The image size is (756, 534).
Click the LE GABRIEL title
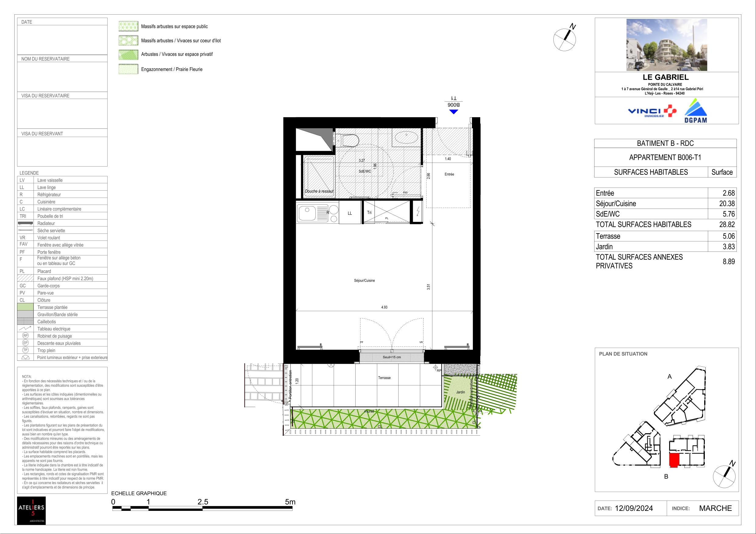click(665, 77)
